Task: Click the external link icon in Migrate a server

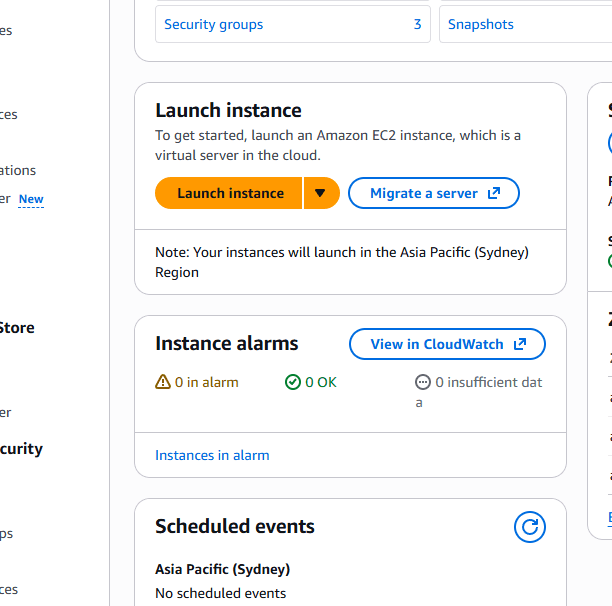Action: (x=494, y=193)
